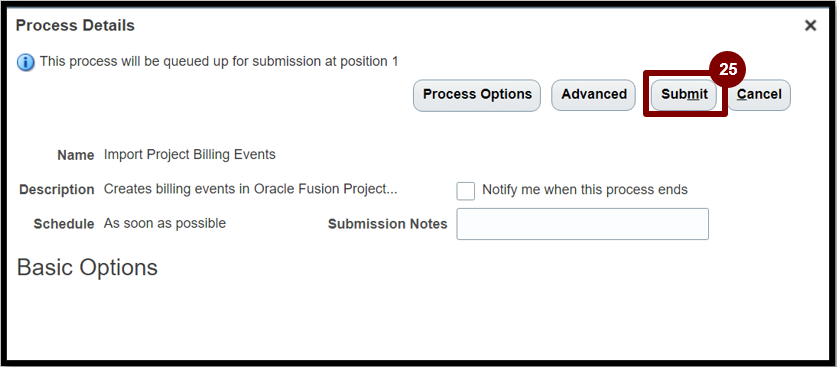Click the Process Details dialog title

[x=75, y=26]
